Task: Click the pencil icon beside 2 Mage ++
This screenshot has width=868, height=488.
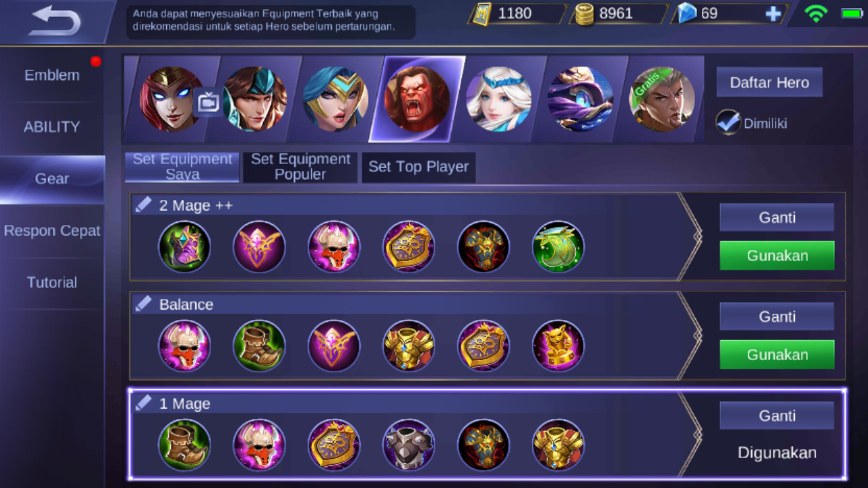Action: pos(143,205)
